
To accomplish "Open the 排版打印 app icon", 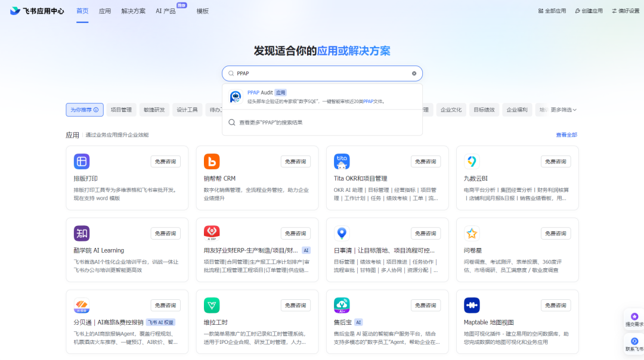I will point(82,162).
